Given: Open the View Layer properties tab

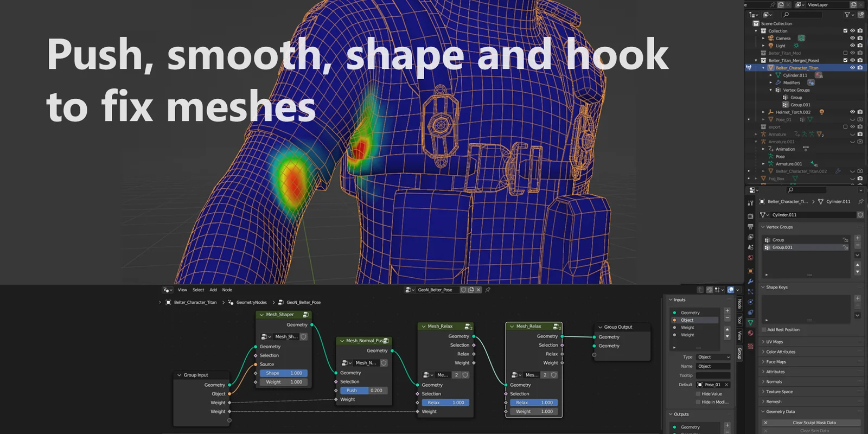Looking at the screenshot, I should [x=750, y=237].
